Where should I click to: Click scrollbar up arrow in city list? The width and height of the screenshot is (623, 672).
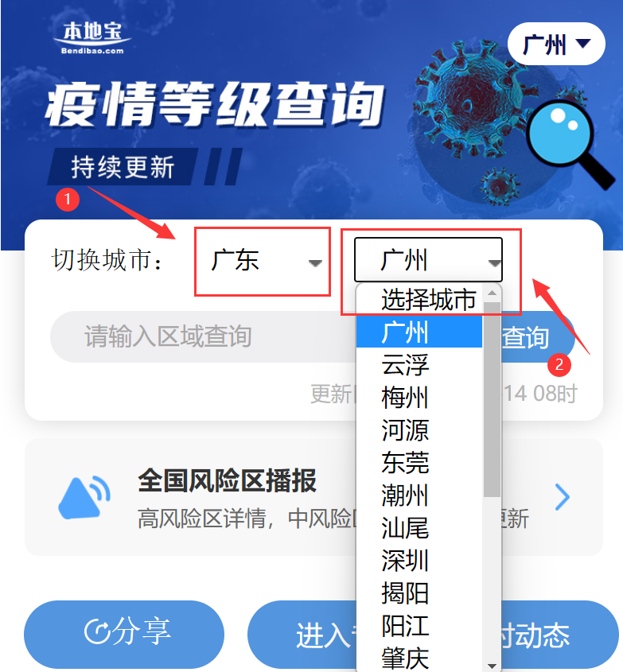click(x=493, y=293)
